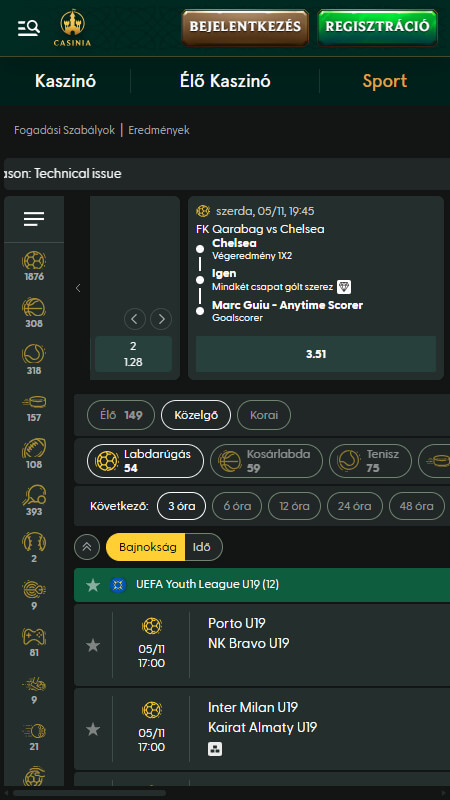Viewport: 450px width, 800px height.
Task: Select tennis icon with 318 events
Action: point(34,355)
